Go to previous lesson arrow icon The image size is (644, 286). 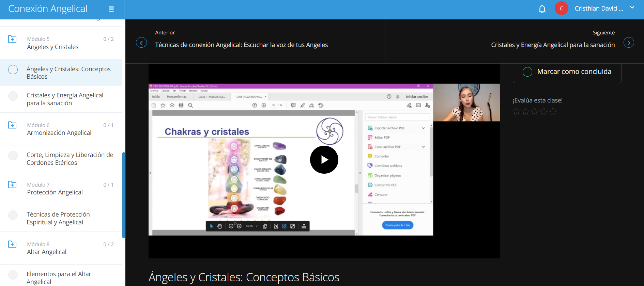point(141,43)
